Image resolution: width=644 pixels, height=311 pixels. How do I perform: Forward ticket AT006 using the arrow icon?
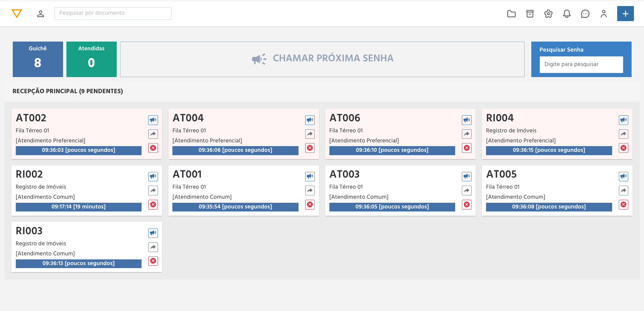466,134
